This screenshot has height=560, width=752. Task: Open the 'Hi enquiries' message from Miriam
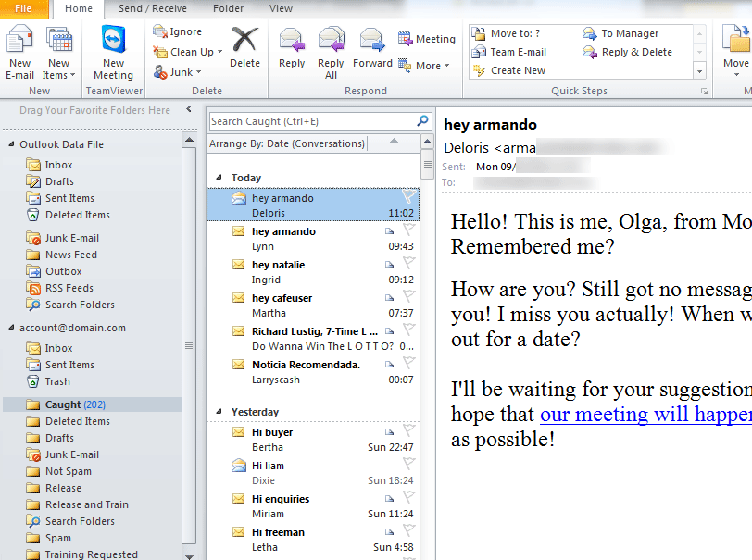[x=313, y=506]
